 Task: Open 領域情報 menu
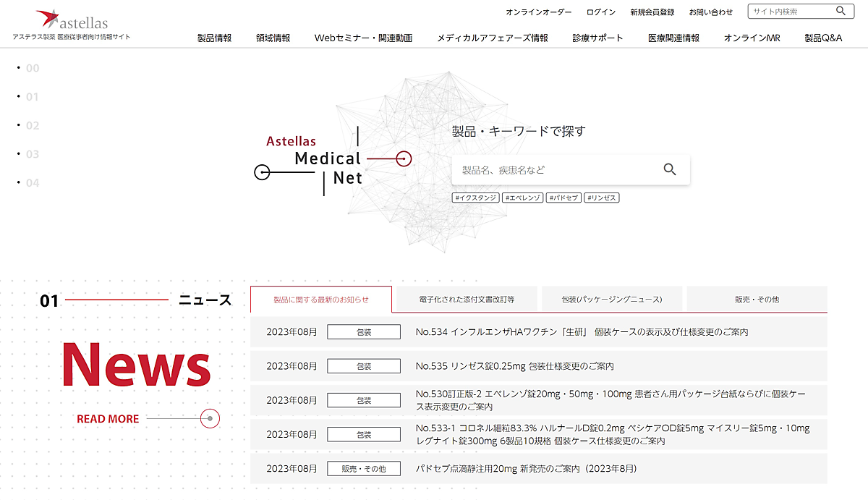pyautogui.click(x=273, y=38)
